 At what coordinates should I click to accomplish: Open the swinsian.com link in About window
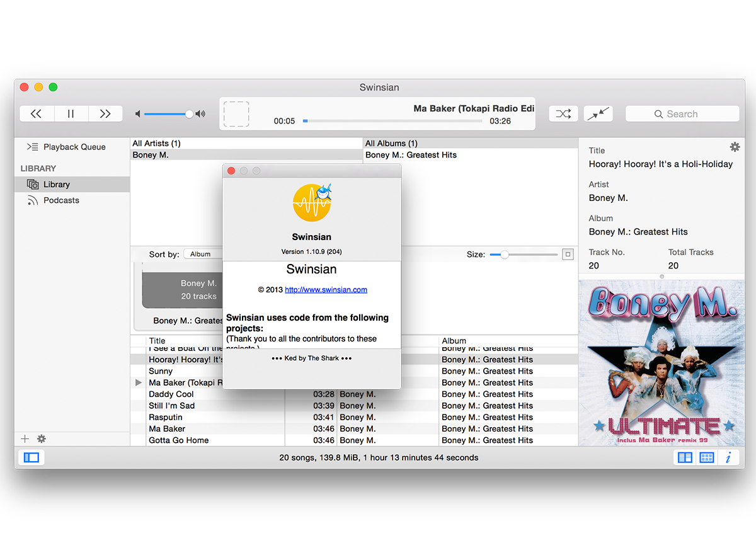click(x=326, y=290)
